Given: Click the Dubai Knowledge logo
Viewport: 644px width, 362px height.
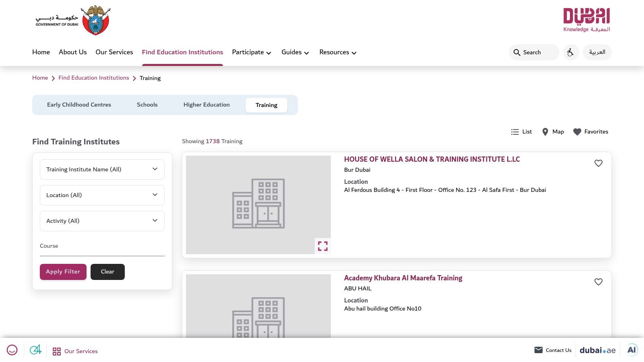Looking at the screenshot, I should pos(586,19).
